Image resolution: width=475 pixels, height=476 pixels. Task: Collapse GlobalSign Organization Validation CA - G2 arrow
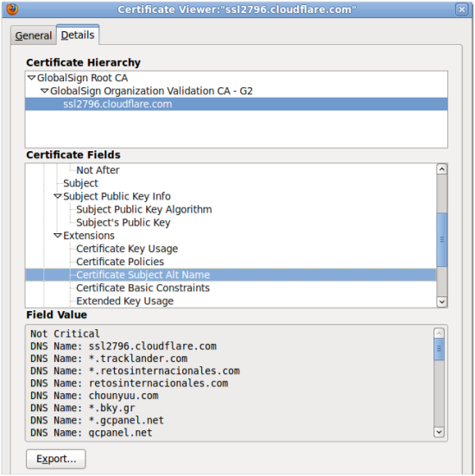click(45, 91)
